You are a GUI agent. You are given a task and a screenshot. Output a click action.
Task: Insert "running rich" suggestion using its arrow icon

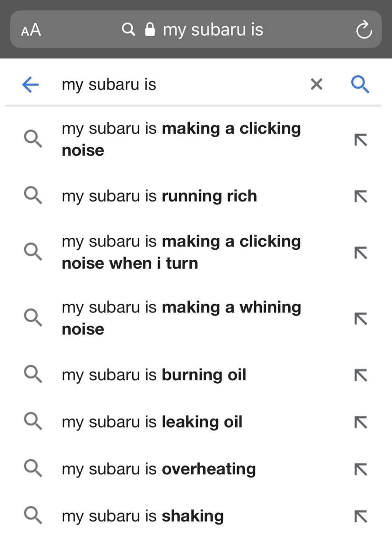(361, 197)
